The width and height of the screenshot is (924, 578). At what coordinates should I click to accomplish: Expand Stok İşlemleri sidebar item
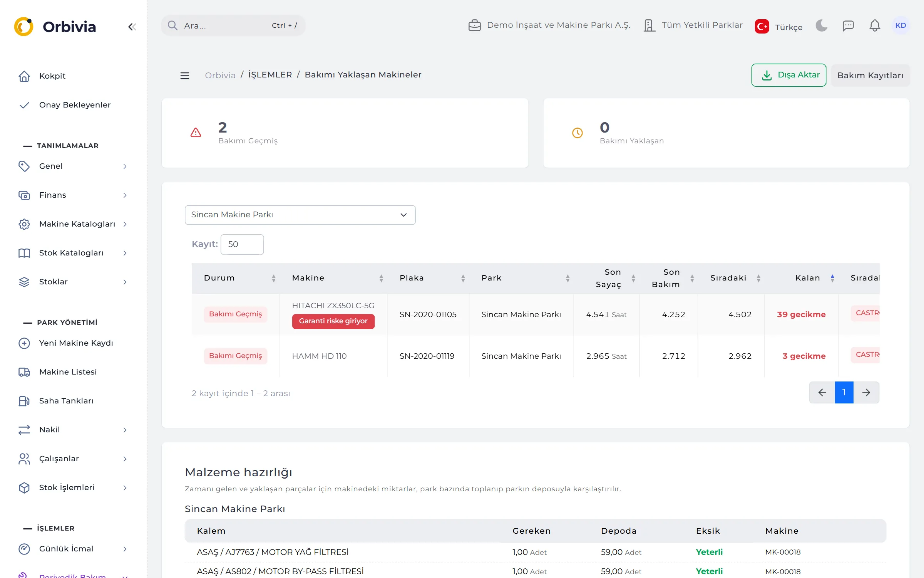click(73, 487)
